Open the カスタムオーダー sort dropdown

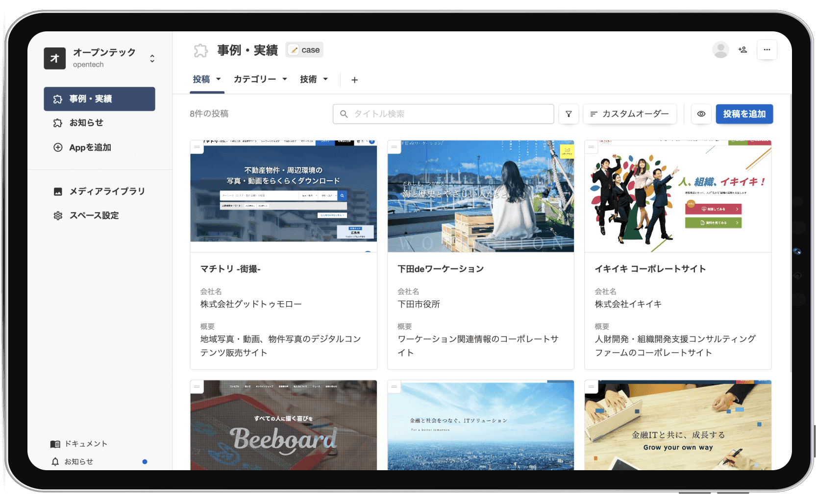point(629,114)
